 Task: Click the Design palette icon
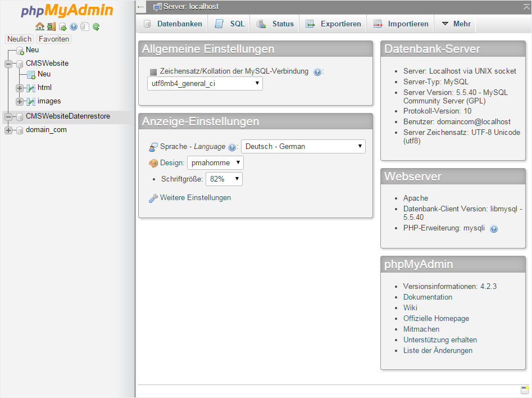click(x=153, y=164)
